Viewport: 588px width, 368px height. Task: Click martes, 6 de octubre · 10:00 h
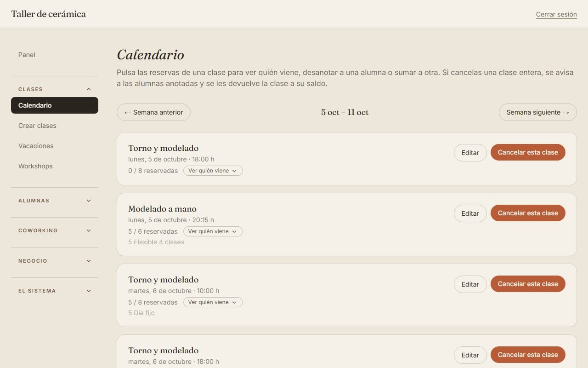174,291
